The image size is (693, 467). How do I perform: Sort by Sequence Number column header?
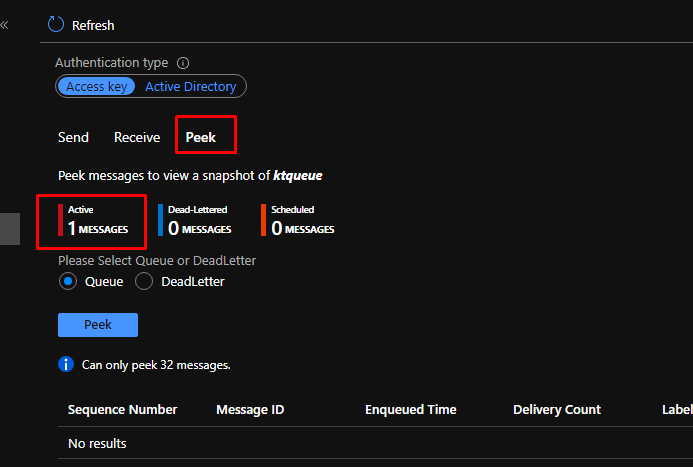click(x=122, y=409)
